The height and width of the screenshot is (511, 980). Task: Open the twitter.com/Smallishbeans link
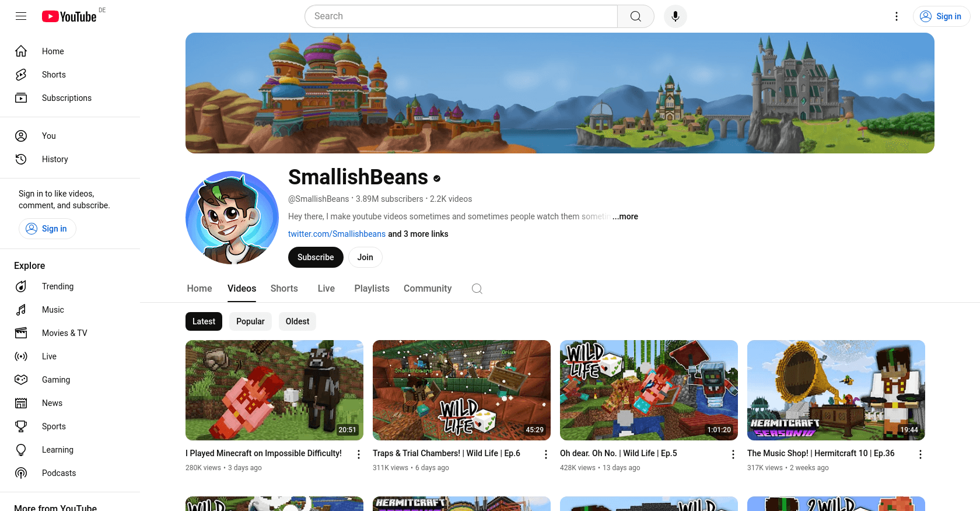[337, 234]
